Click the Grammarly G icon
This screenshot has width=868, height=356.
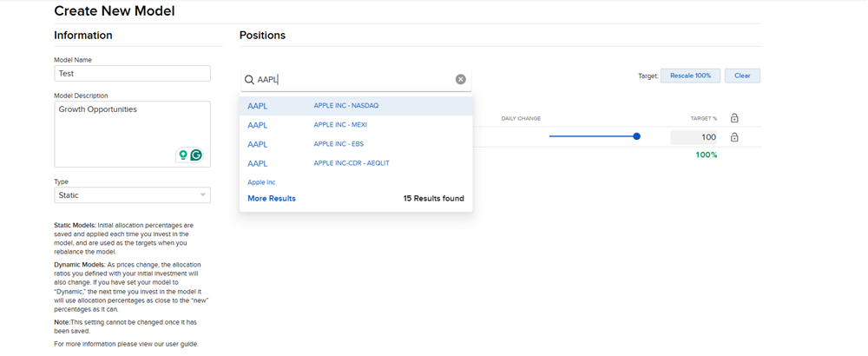coord(196,155)
